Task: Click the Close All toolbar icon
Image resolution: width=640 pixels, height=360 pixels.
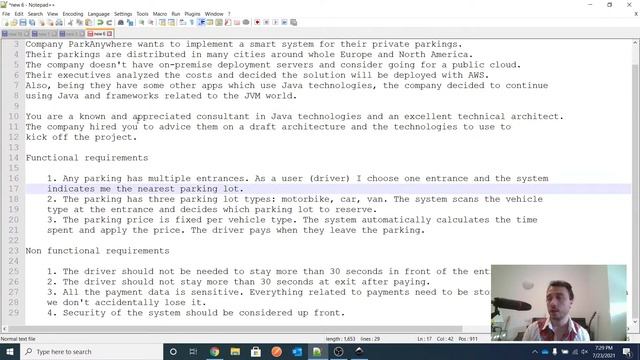Action: point(50,22)
